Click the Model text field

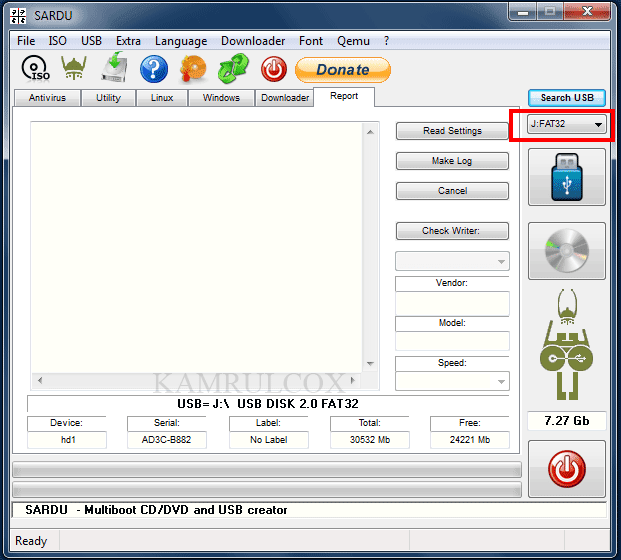(x=452, y=341)
